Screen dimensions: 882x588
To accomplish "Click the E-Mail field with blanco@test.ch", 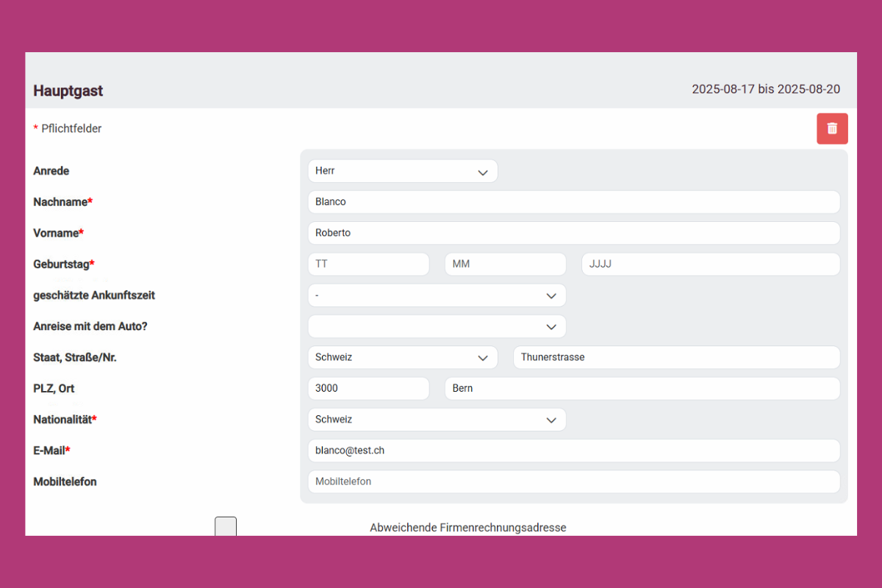I will click(573, 451).
